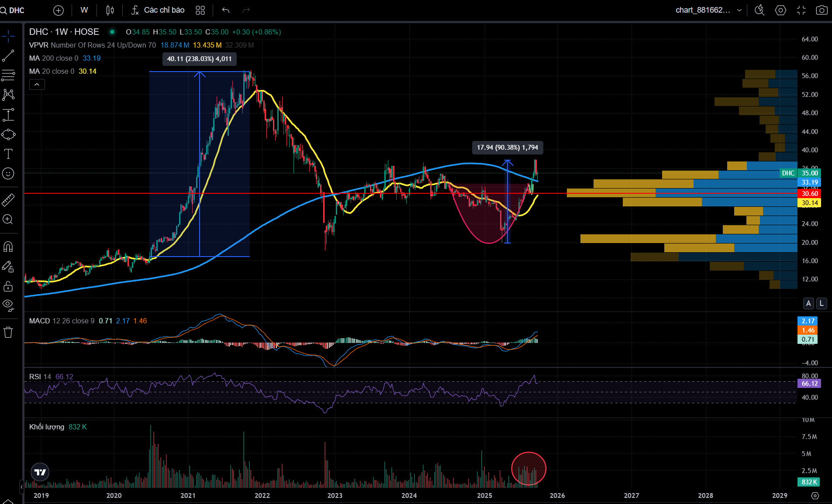Select the geometric shapes tool
Image resolution: width=832 pixels, height=504 pixels.
click(x=8, y=134)
